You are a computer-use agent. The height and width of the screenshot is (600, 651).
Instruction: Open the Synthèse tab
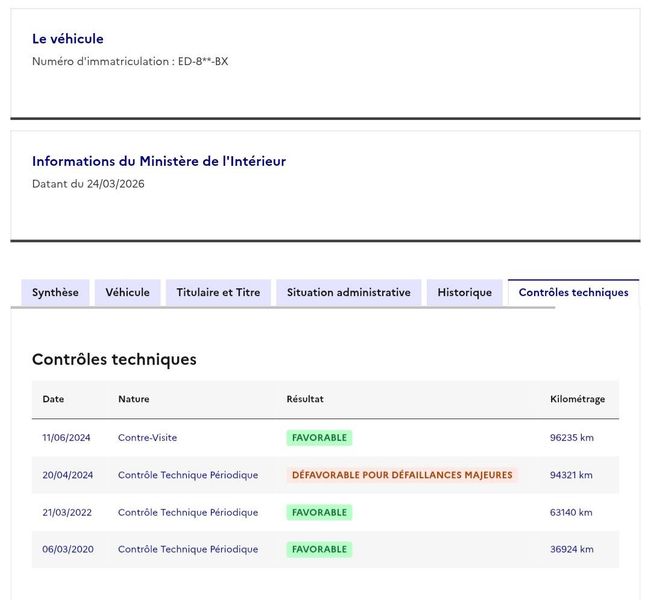(x=55, y=293)
